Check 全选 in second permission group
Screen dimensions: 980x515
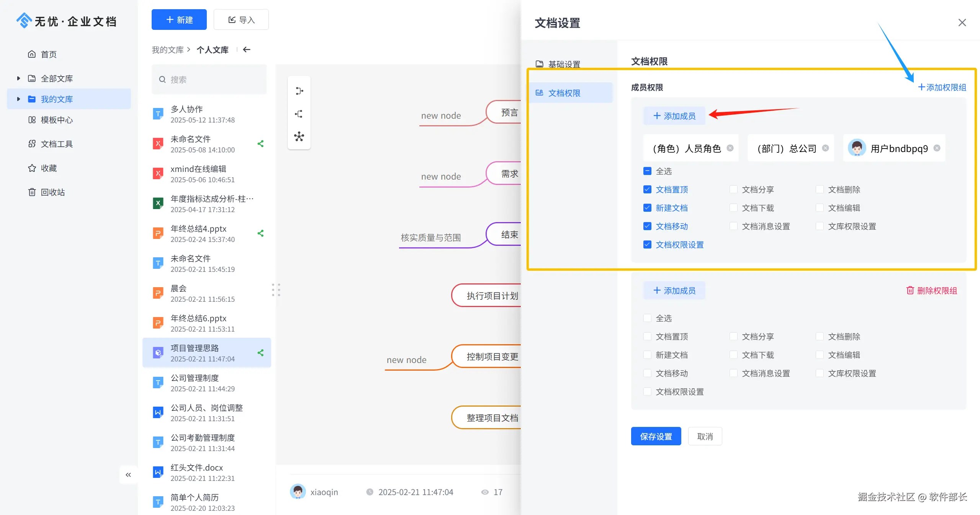[647, 318]
